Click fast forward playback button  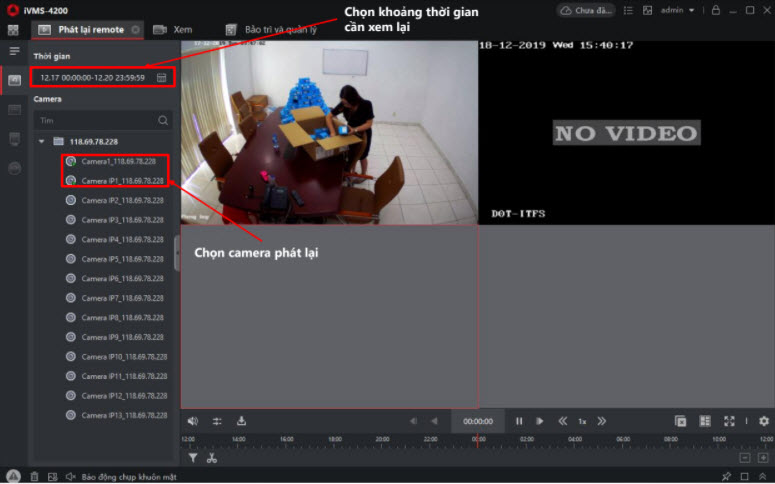point(601,421)
